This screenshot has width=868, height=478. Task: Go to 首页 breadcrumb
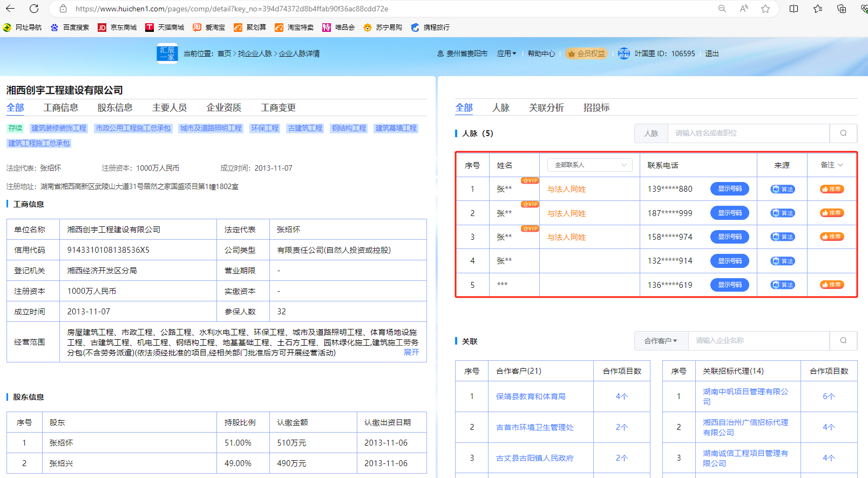(x=225, y=53)
